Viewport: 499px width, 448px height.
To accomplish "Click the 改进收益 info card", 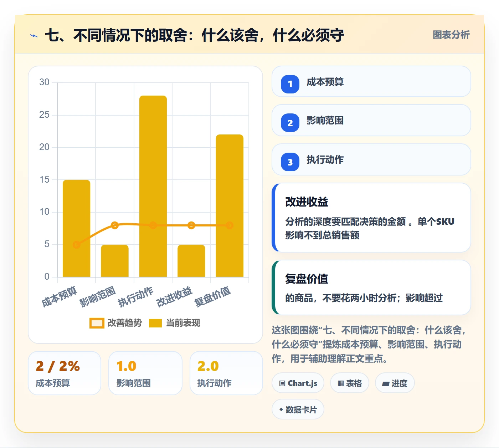I will pos(371,218).
